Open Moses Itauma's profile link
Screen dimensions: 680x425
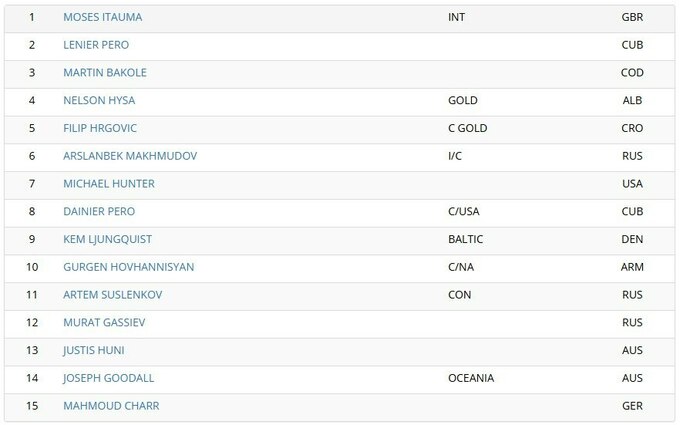click(x=102, y=18)
